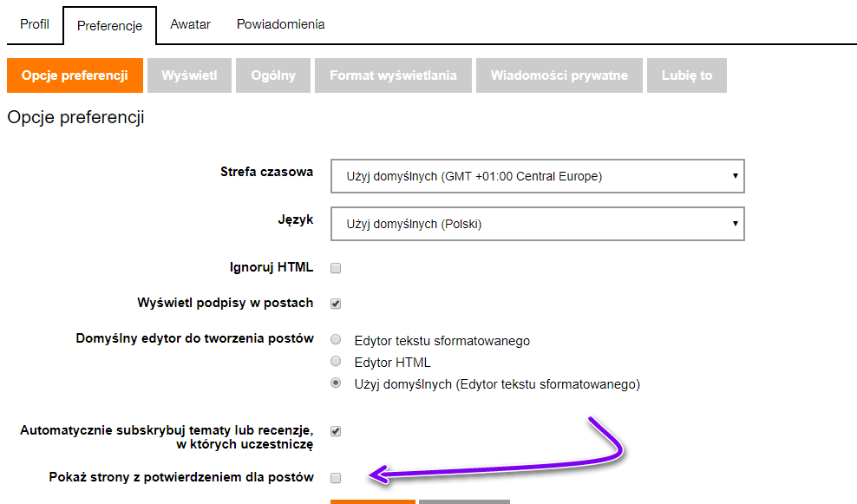This screenshot has width=857, height=504.
Task: Check Pokaż strony z potwierdzeniem dla postów
Action: click(336, 477)
